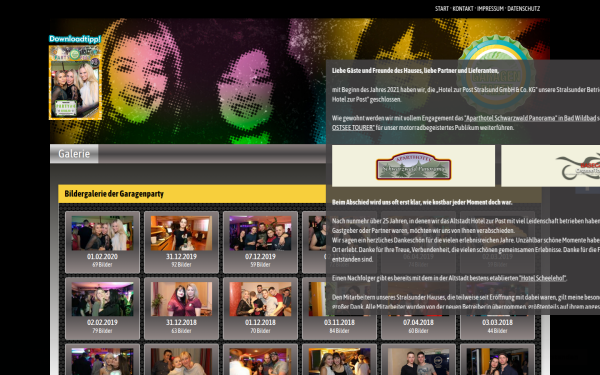Open the KONTAKT navigation link

click(x=463, y=8)
